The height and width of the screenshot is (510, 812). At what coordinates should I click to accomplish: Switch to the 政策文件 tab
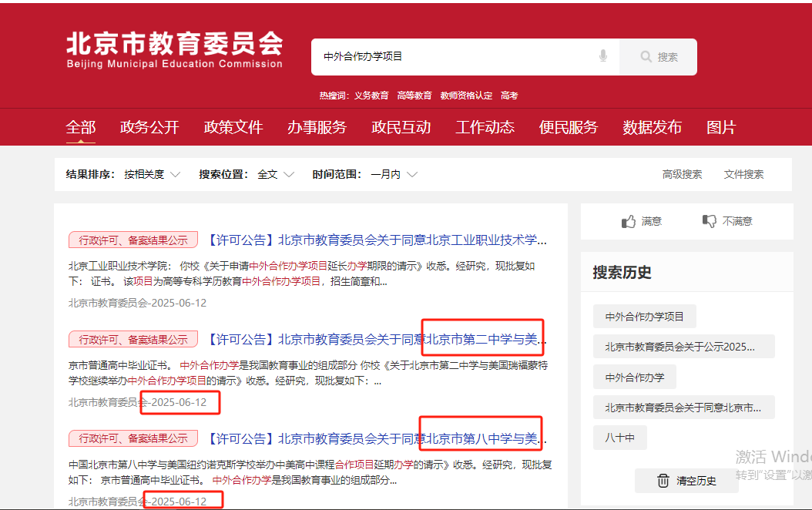coord(233,127)
